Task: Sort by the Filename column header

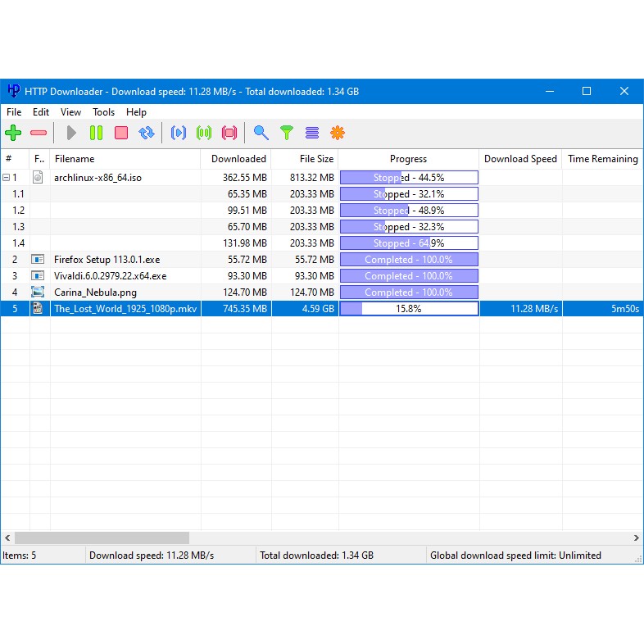Action: point(125,159)
